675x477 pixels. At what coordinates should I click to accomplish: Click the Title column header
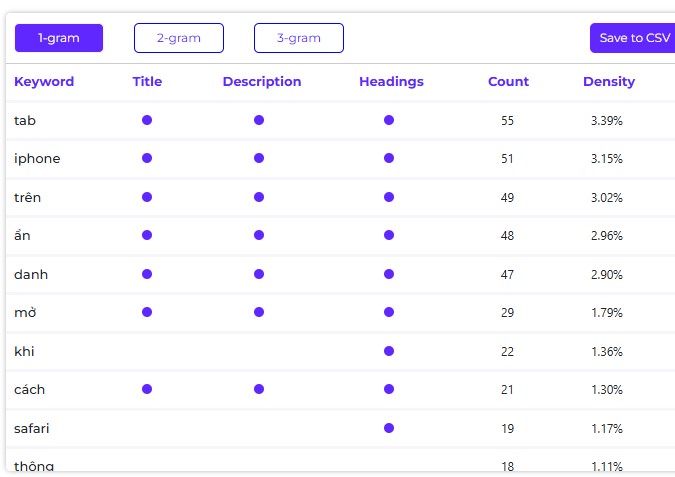pos(147,82)
